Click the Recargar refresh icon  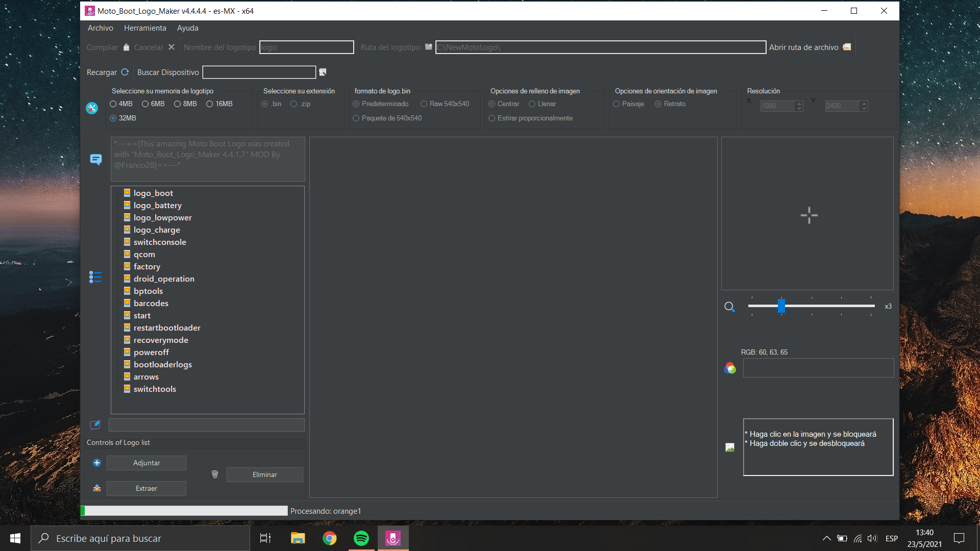[x=125, y=72]
